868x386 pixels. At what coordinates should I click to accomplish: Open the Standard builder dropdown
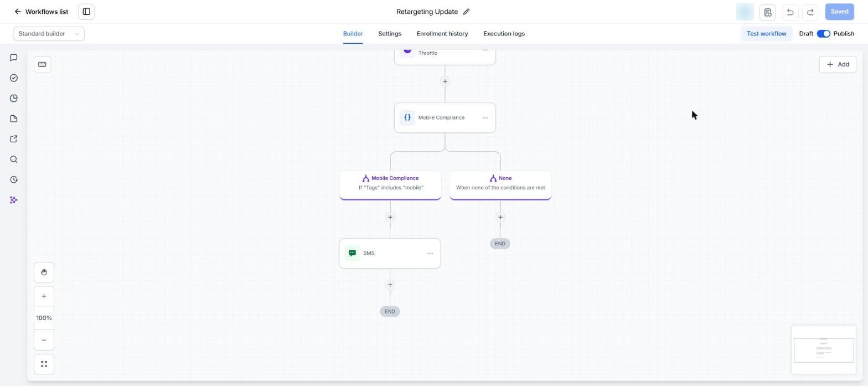(49, 34)
